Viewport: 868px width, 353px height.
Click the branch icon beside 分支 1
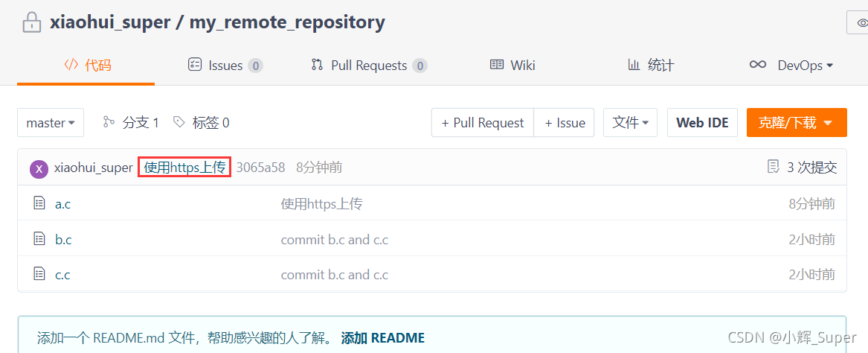click(109, 122)
